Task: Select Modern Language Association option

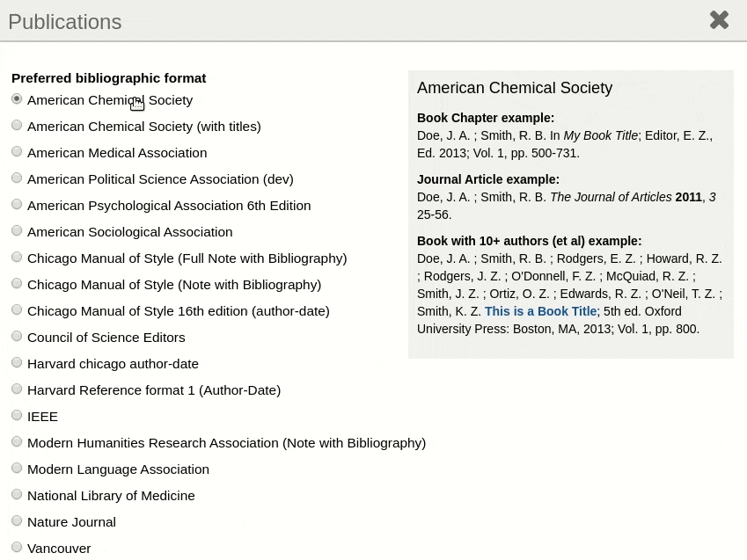Action: pyautogui.click(x=17, y=468)
